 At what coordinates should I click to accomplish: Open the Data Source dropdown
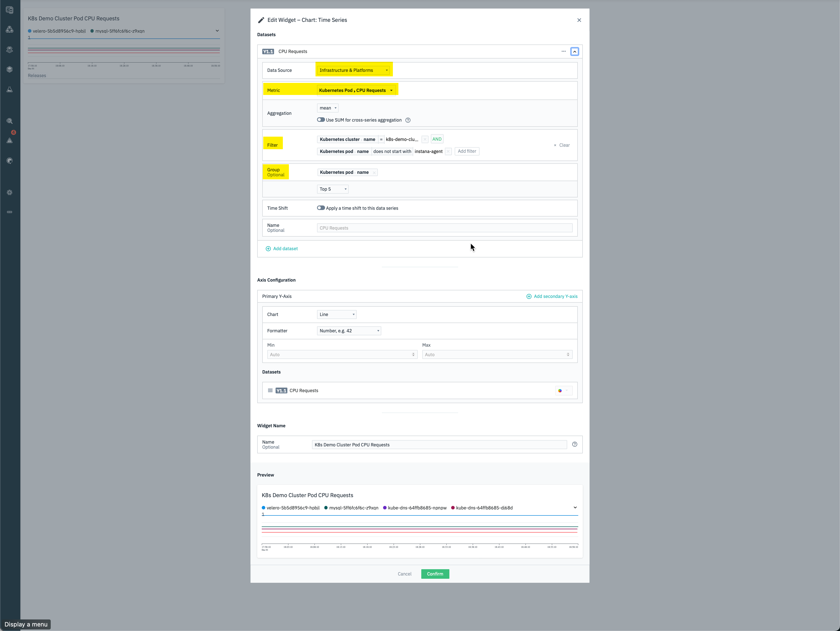click(353, 70)
